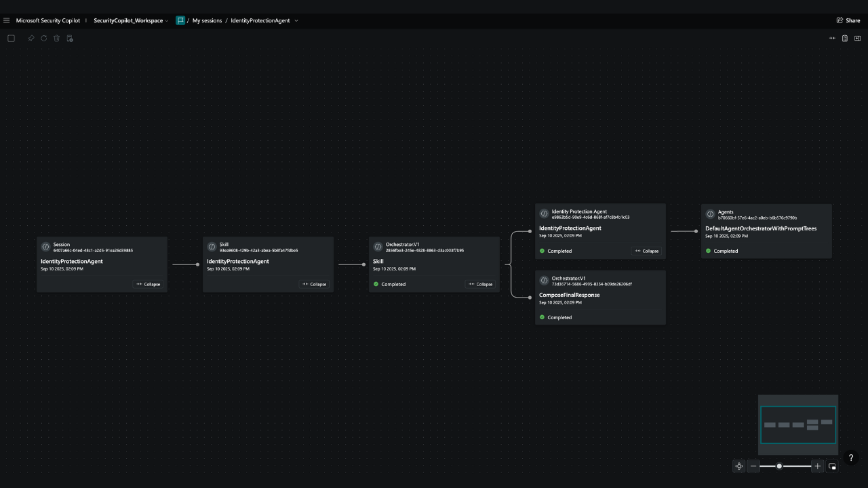868x488 pixels.
Task: Collapse the Orchestrator.V1 Skill node
Action: click(480, 284)
